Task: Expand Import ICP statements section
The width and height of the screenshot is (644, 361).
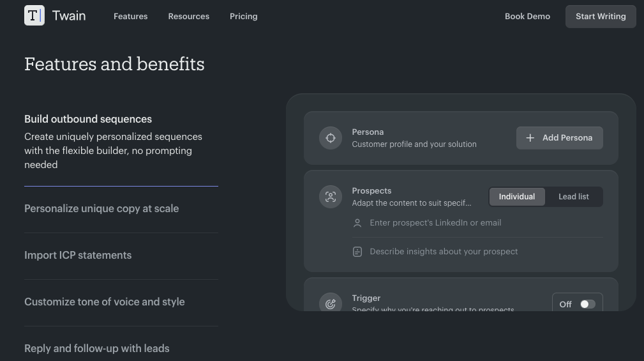Action: point(78,256)
